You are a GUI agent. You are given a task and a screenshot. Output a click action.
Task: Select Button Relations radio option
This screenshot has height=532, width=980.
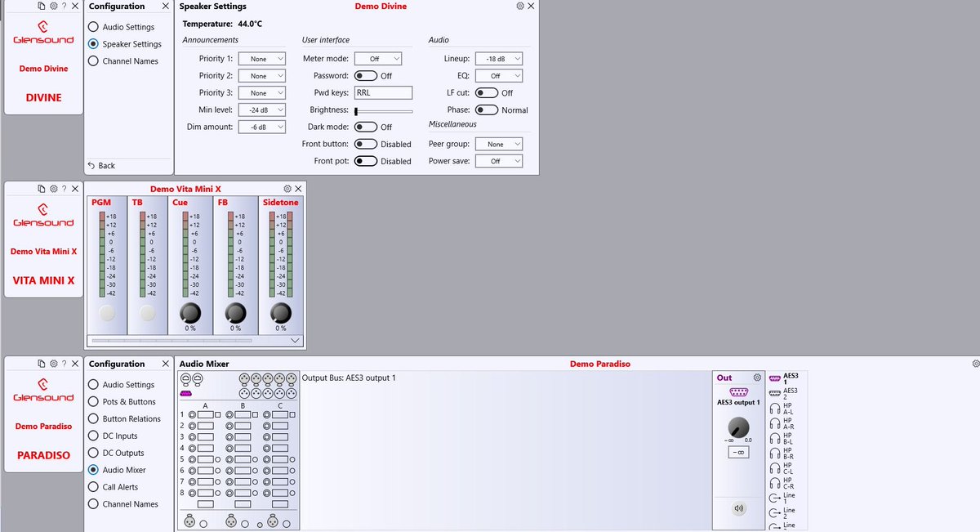tap(125, 418)
